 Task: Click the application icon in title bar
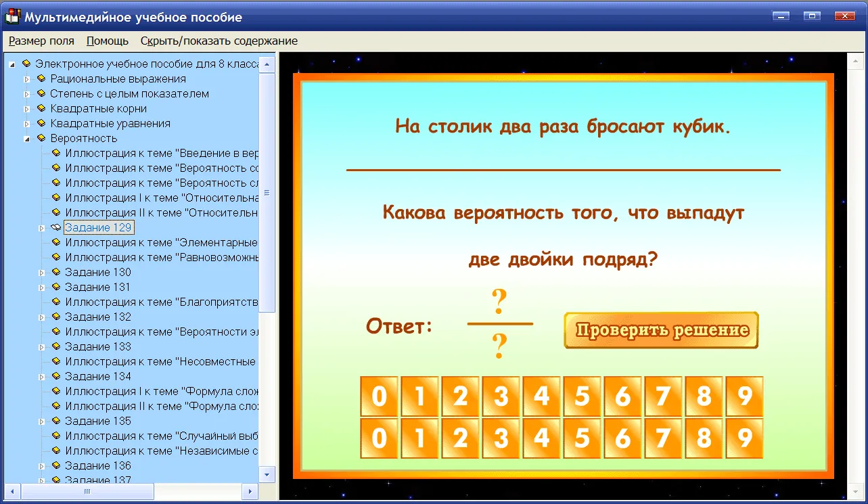point(13,16)
